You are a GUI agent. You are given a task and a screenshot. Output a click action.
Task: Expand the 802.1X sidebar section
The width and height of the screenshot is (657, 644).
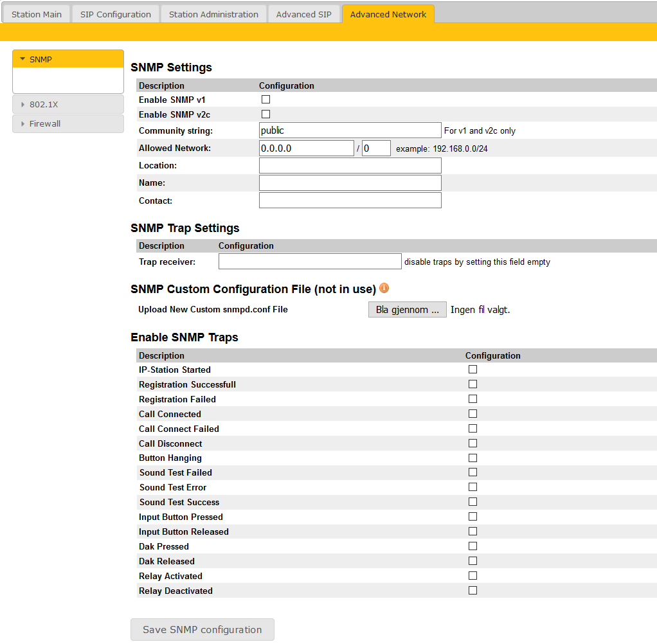pyautogui.click(x=67, y=104)
